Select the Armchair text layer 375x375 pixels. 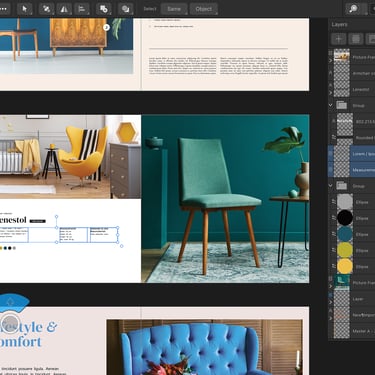point(352,73)
